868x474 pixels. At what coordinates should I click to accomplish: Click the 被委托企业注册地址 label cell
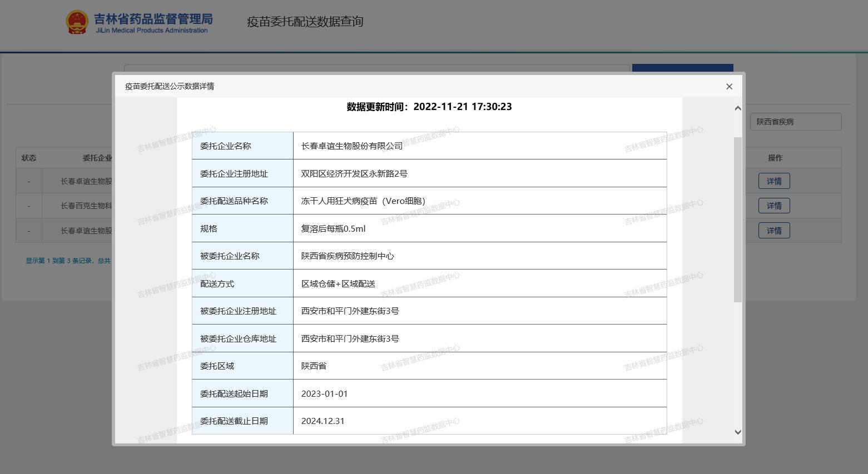(242, 311)
